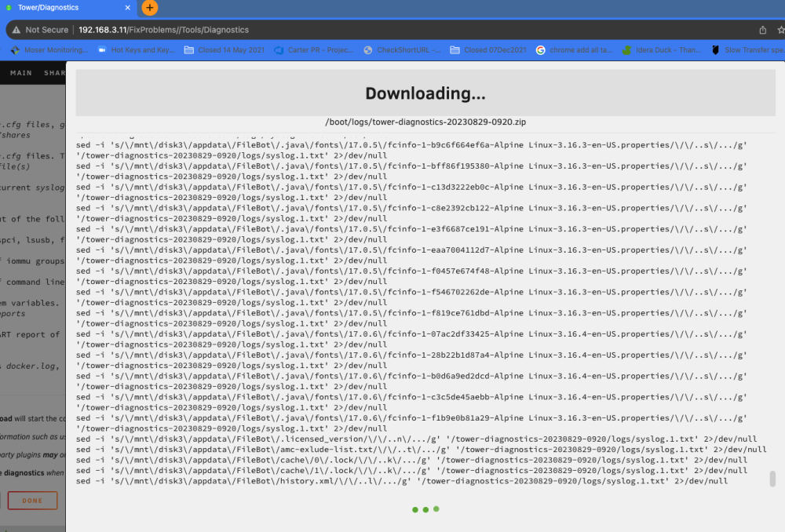
Task: Open Slow Transfer speed bookmark
Action: click(748, 50)
